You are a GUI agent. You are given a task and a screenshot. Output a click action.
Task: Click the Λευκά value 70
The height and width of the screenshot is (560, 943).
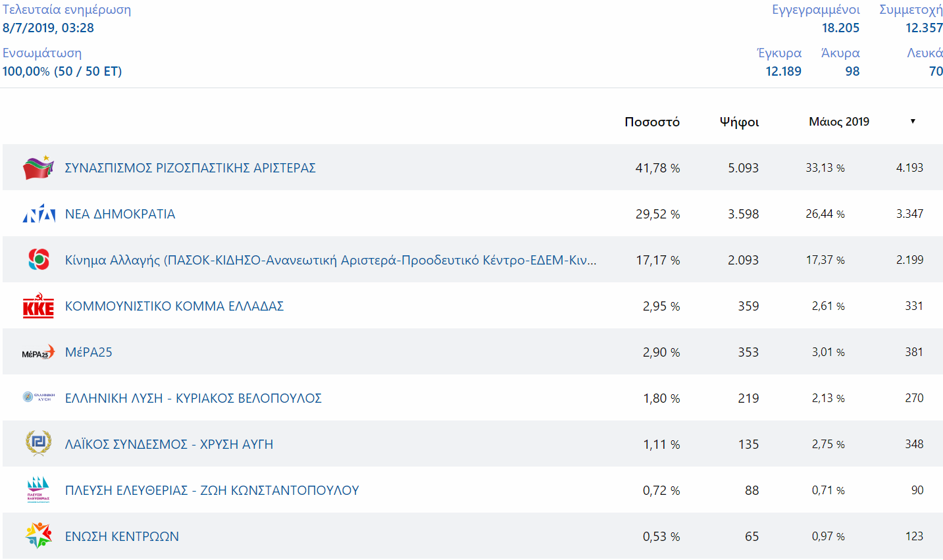pyautogui.click(x=936, y=71)
